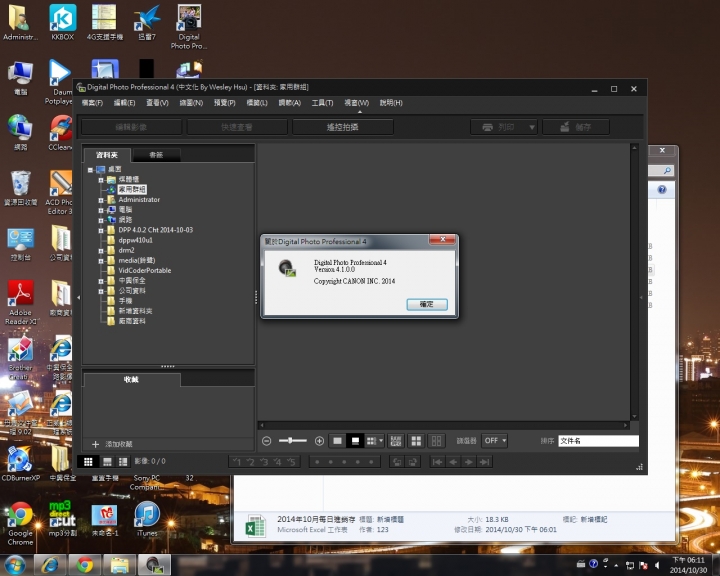Screen dimensions: 720x576
Task: Open thumbnail layout options dropdown arrow
Action: pos(381,441)
